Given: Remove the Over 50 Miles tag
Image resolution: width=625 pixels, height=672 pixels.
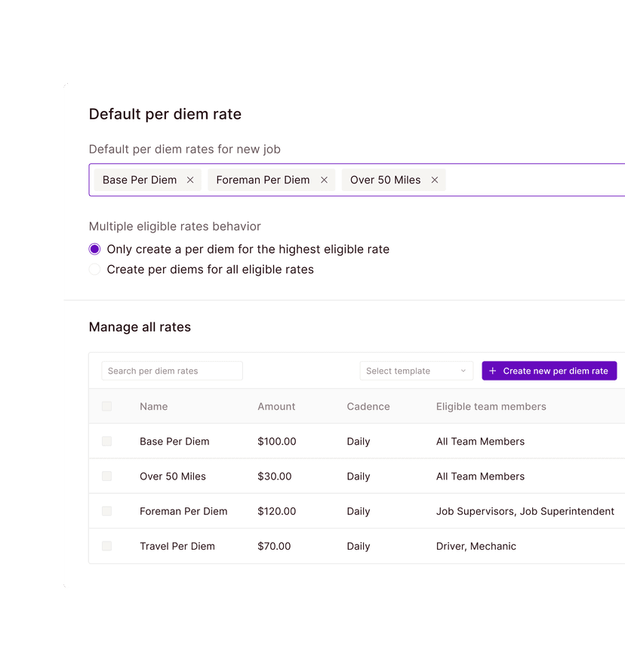Looking at the screenshot, I should tap(435, 180).
